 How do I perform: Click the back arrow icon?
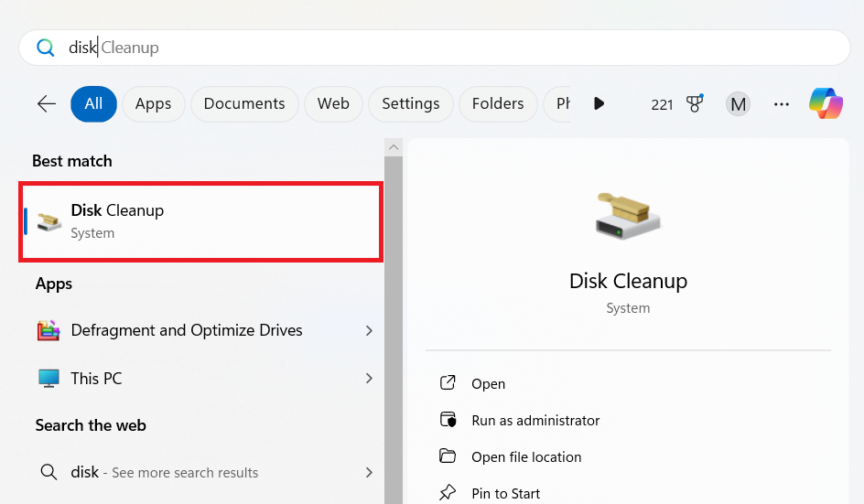point(47,103)
